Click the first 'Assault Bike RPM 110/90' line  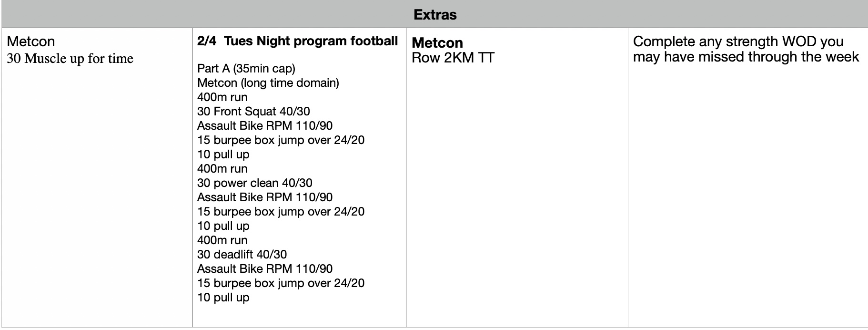click(265, 126)
